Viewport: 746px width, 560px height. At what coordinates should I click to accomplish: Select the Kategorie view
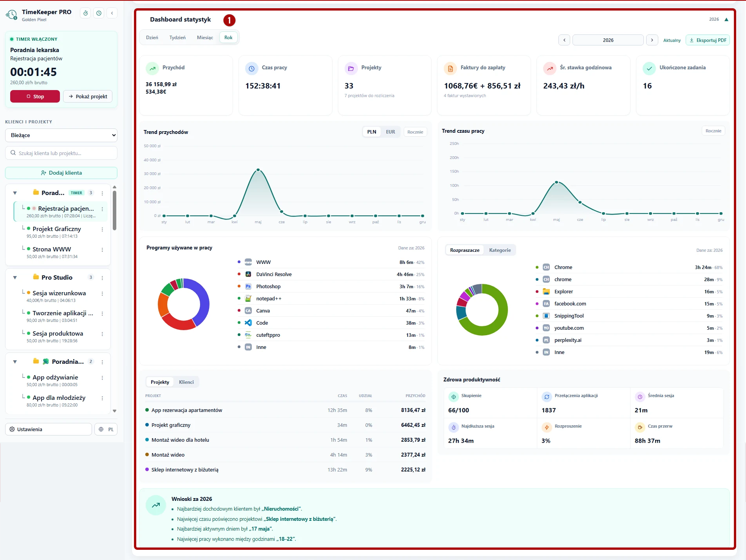click(x=500, y=250)
